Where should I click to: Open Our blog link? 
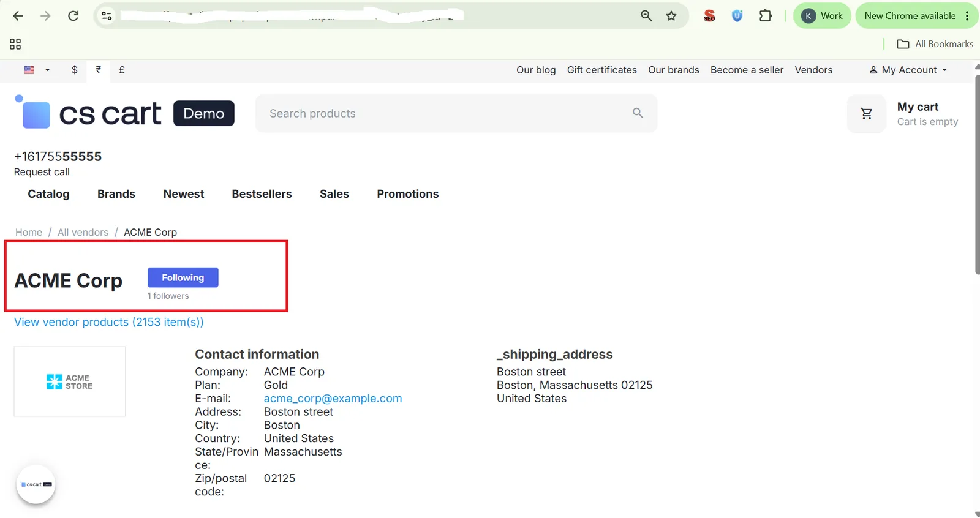536,70
